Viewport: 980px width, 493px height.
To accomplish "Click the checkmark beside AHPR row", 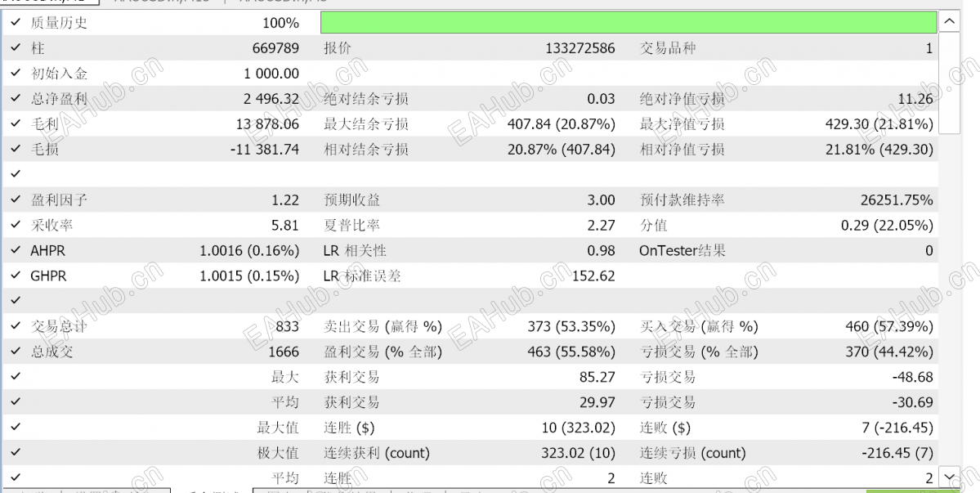I will [x=16, y=250].
